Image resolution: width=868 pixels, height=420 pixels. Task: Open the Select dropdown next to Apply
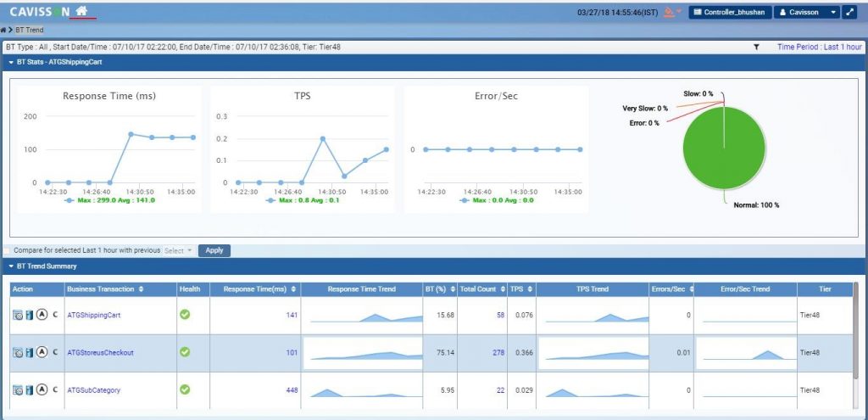pos(179,250)
